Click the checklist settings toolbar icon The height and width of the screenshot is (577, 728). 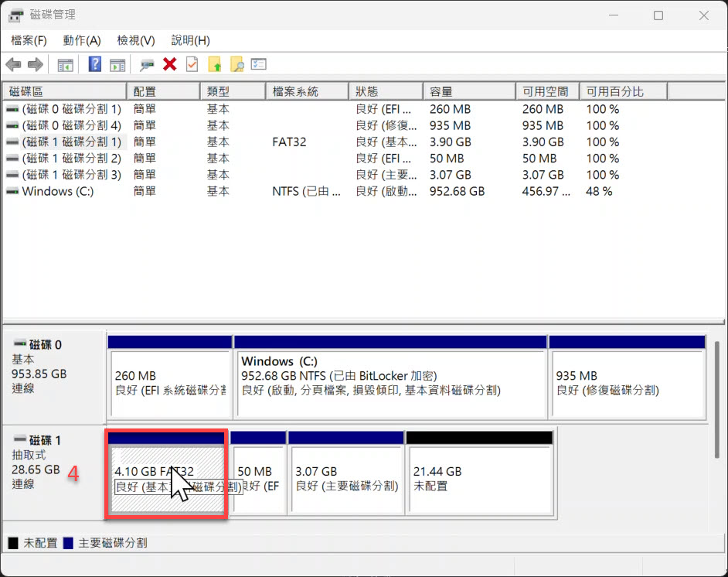pyautogui.click(x=259, y=65)
